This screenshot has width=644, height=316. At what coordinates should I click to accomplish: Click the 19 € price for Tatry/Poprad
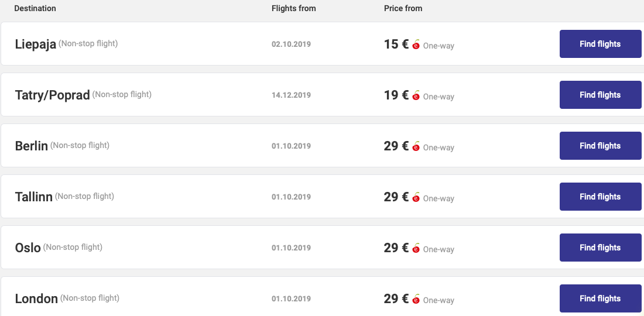click(x=396, y=95)
